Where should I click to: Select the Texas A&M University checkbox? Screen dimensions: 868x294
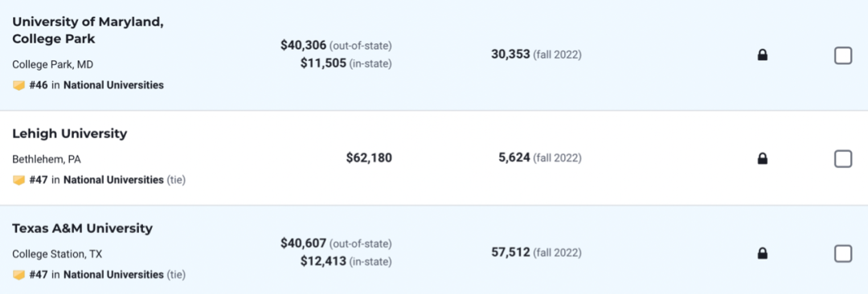(842, 254)
